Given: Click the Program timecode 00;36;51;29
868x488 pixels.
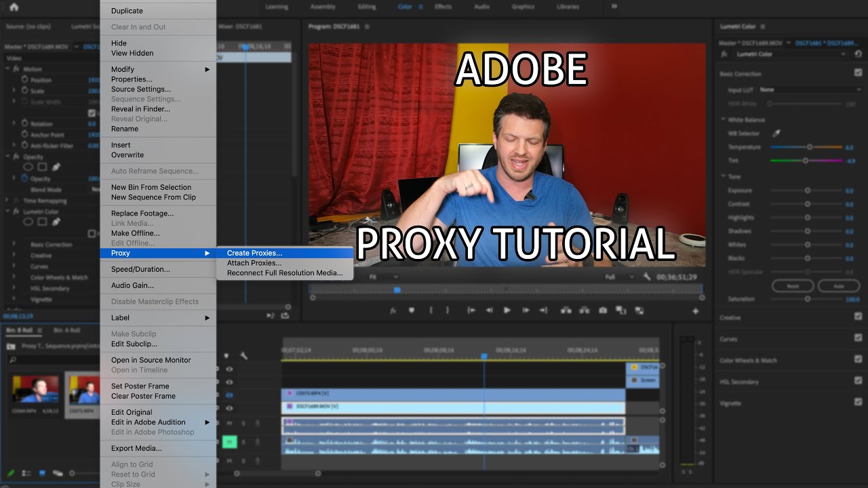Looking at the screenshot, I should 678,277.
